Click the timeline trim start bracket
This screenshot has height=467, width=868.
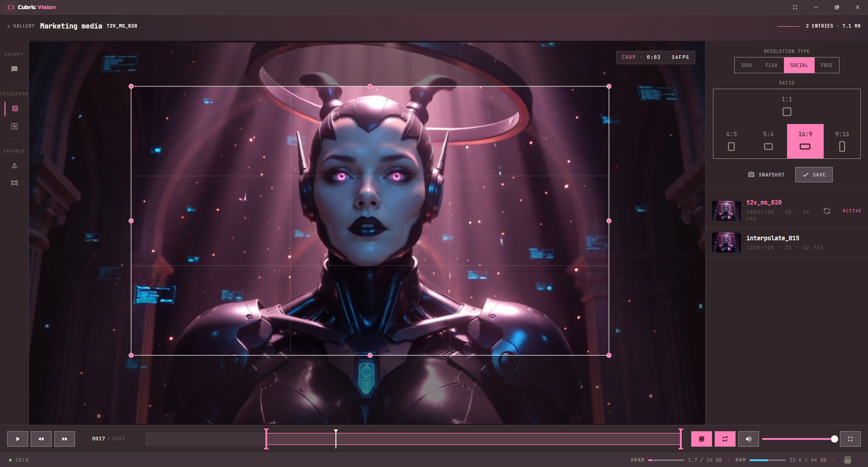tap(266, 439)
